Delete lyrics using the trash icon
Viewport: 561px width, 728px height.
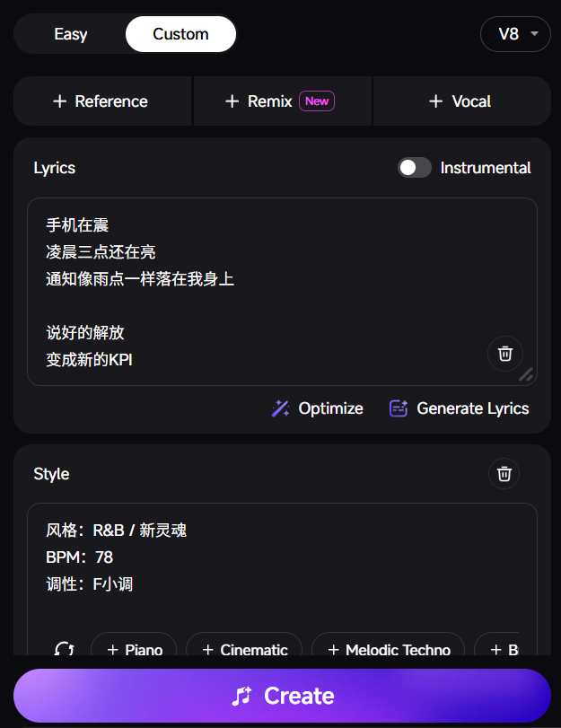tap(505, 354)
